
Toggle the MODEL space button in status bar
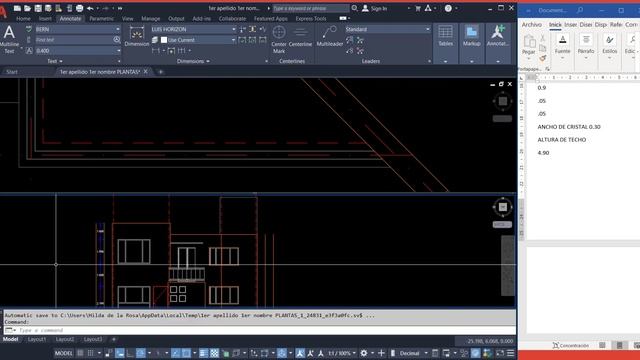pos(64,353)
